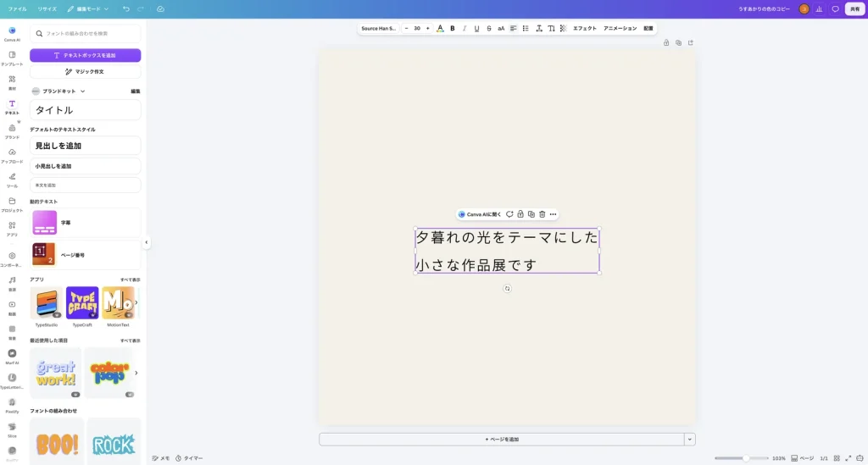Collapse the side panel with arrow handle
Image resolution: width=868 pixels, height=465 pixels.
point(146,242)
